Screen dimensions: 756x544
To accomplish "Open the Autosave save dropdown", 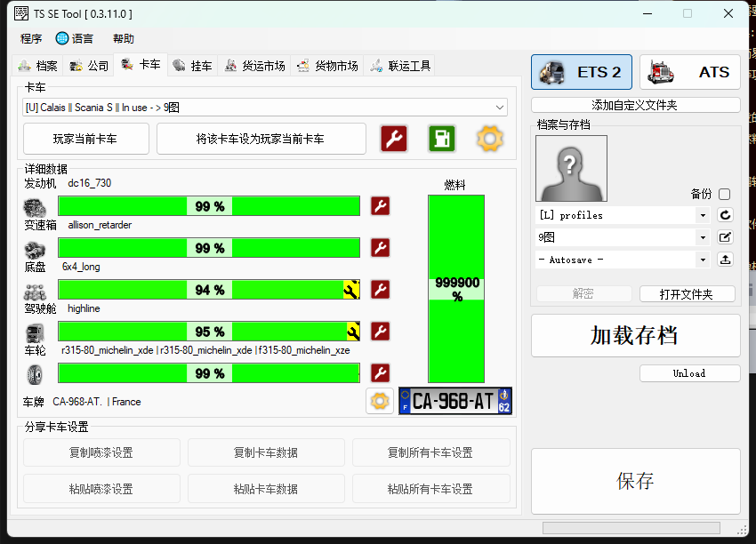I will pyautogui.click(x=703, y=260).
